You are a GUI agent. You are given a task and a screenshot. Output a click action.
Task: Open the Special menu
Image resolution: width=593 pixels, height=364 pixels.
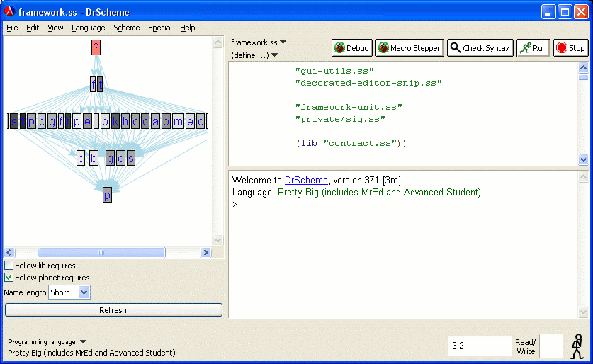[160, 28]
